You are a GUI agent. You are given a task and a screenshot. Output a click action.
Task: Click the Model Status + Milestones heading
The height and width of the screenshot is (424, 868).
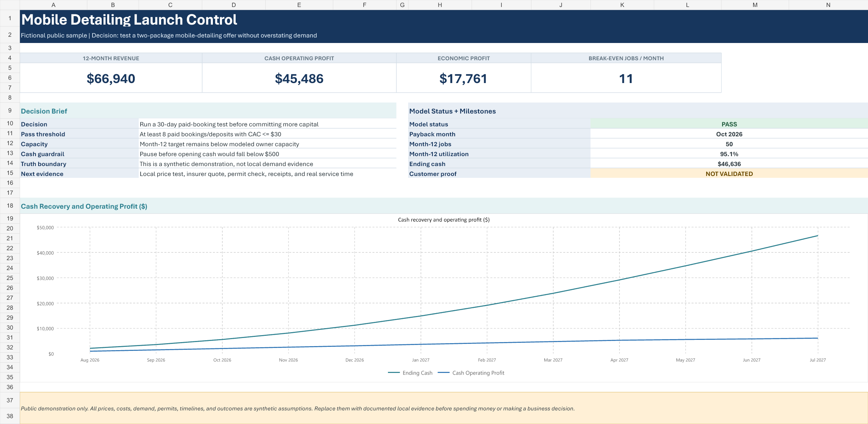tap(453, 111)
